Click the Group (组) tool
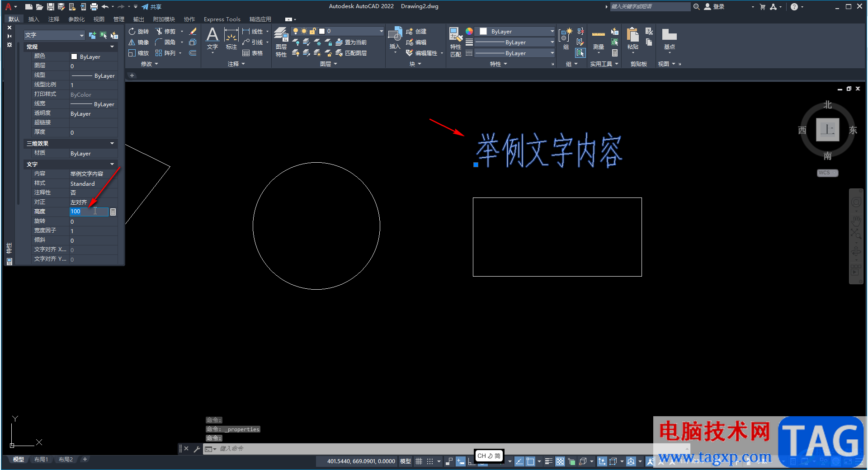This screenshot has height=470, width=868. [x=566, y=38]
